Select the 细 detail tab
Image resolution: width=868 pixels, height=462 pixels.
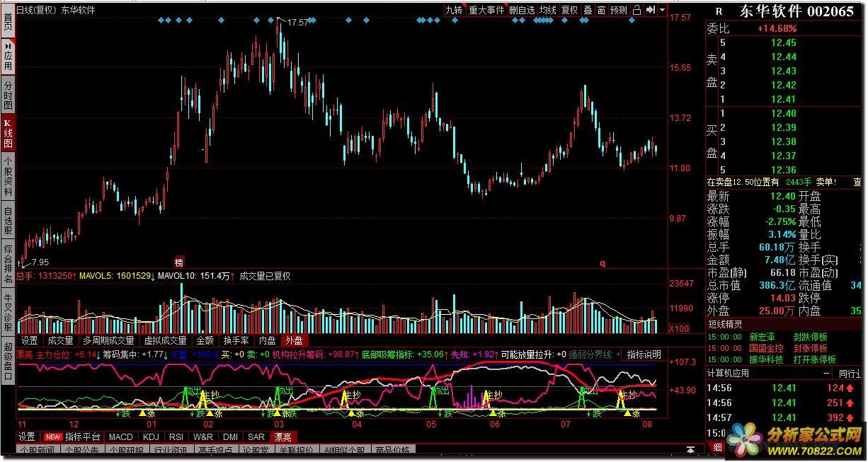pos(717,446)
